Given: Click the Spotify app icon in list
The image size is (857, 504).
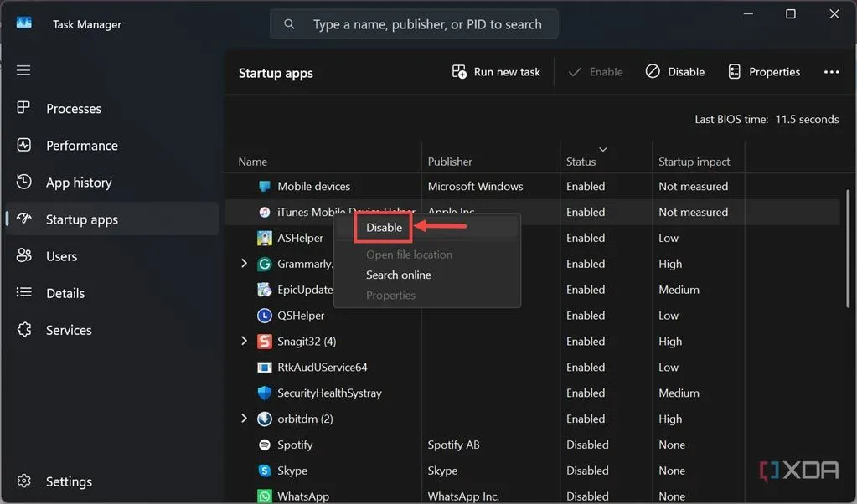Looking at the screenshot, I should [x=265, y=445].
